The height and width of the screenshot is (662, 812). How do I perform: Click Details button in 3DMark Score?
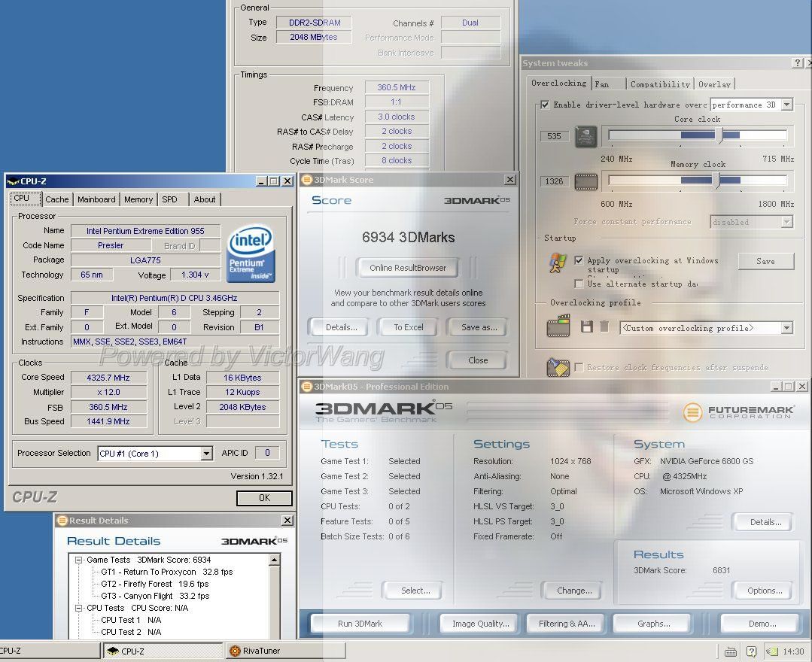[341, 327]
